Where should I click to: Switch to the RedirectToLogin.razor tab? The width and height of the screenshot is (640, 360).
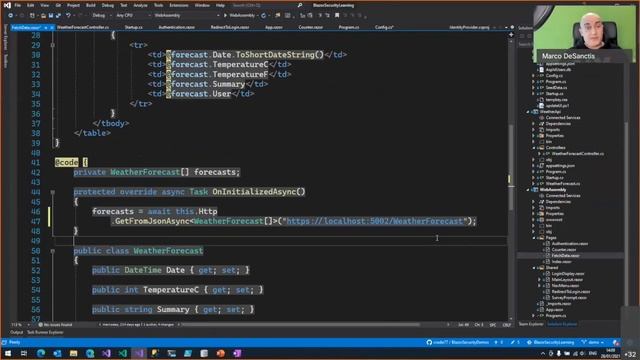pyautogui.click(x=230, y=27)
